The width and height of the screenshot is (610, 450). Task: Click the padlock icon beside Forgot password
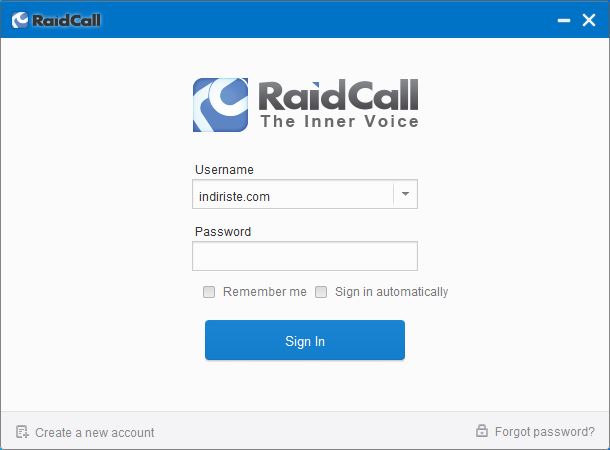tap(482, 431)
